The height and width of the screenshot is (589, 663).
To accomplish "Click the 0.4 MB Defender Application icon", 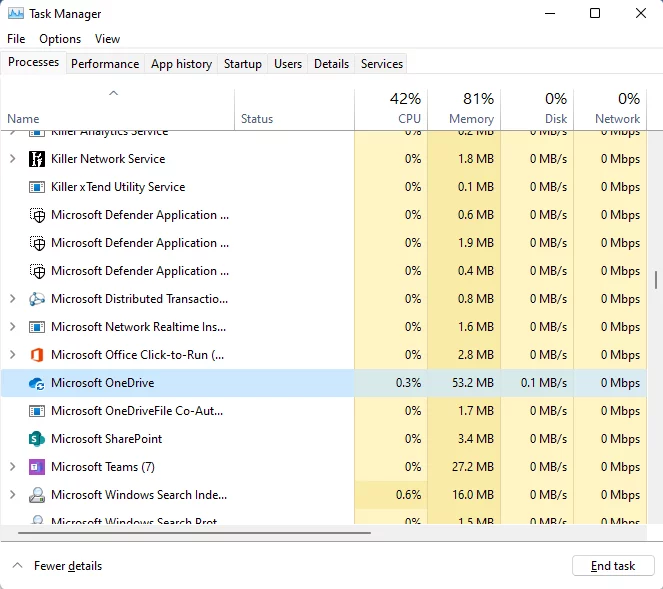I will [x=37, y=271].
